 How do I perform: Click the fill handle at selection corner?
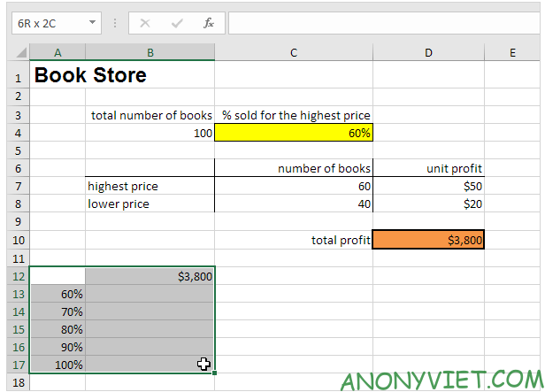[x=214, y=373]
